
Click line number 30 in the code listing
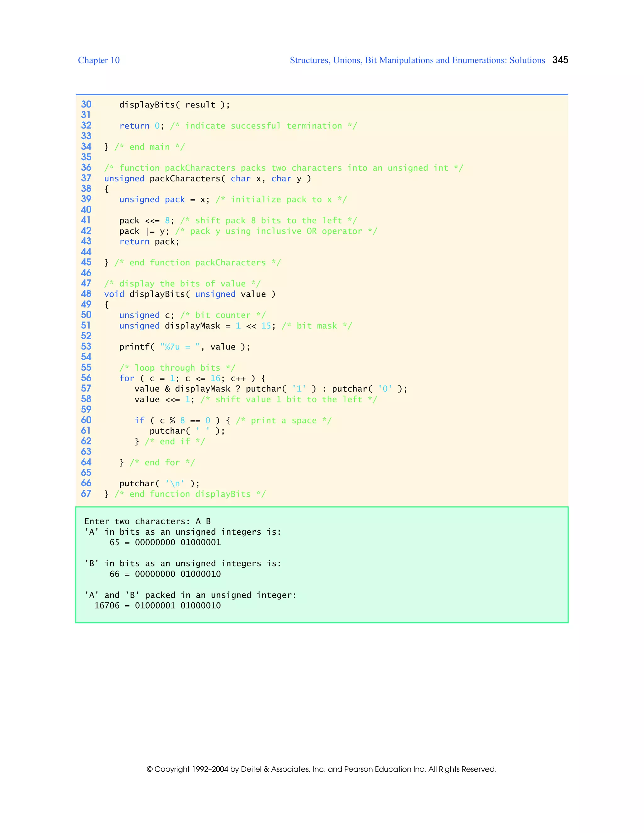[86, 104]
